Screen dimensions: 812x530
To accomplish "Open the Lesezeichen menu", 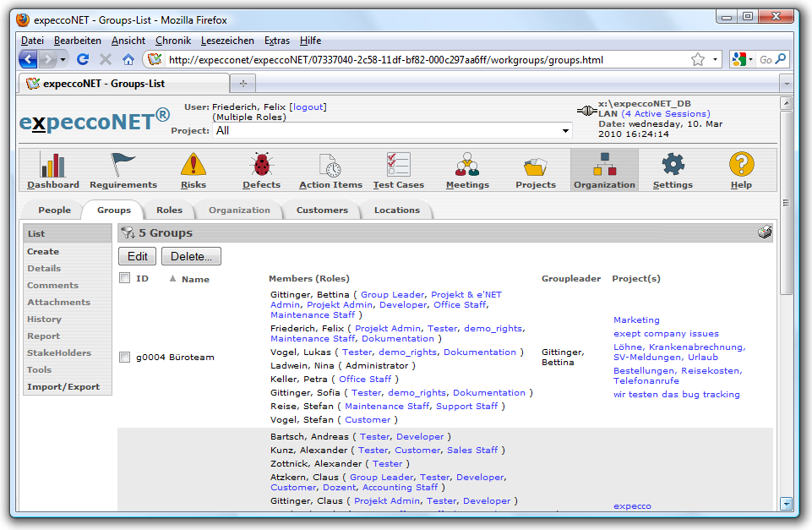I will click(227, 41).
